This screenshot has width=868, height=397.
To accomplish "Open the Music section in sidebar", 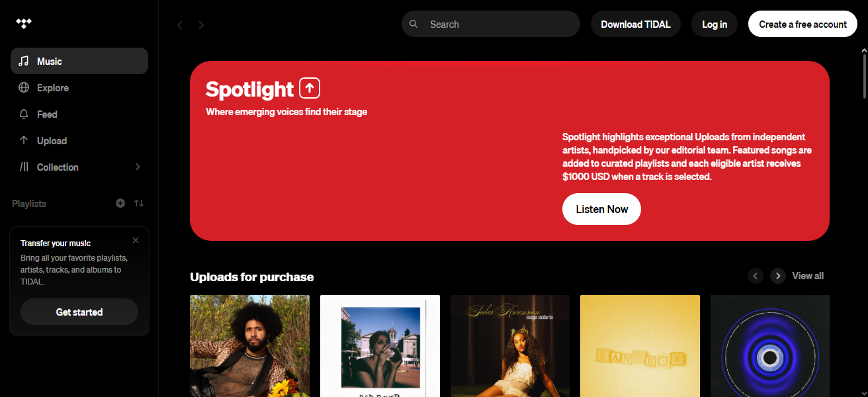I will (x=79, y=61).
